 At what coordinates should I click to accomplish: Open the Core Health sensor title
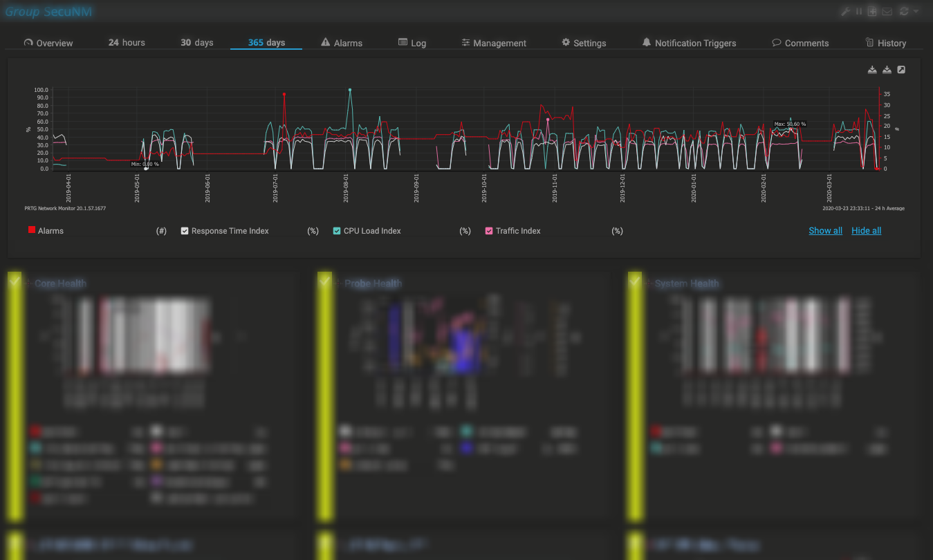click(61, 283)
